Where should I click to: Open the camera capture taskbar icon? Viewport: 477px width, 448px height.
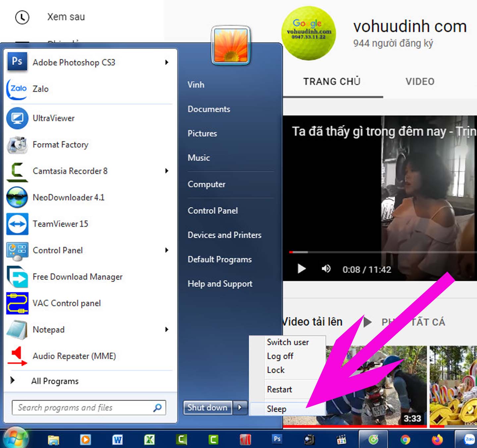click(309, 440)
